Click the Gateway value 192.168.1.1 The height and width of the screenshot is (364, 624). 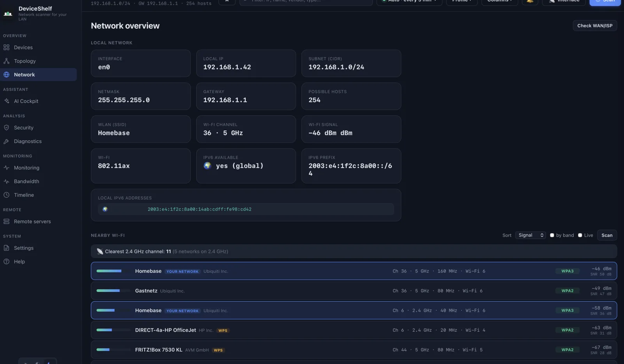click(225, 100)
